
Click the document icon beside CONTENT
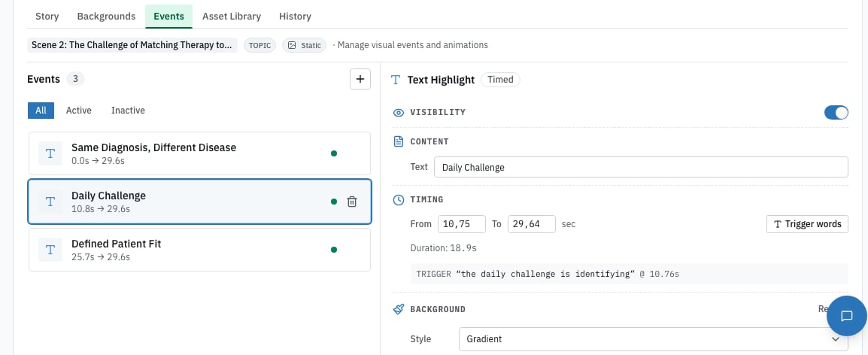tap(399, 142)
